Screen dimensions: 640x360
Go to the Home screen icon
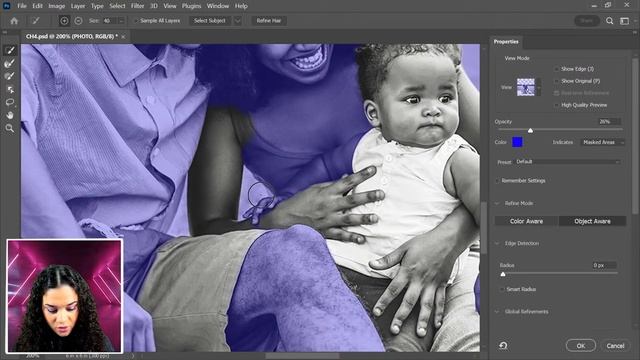tap(14, 21)
